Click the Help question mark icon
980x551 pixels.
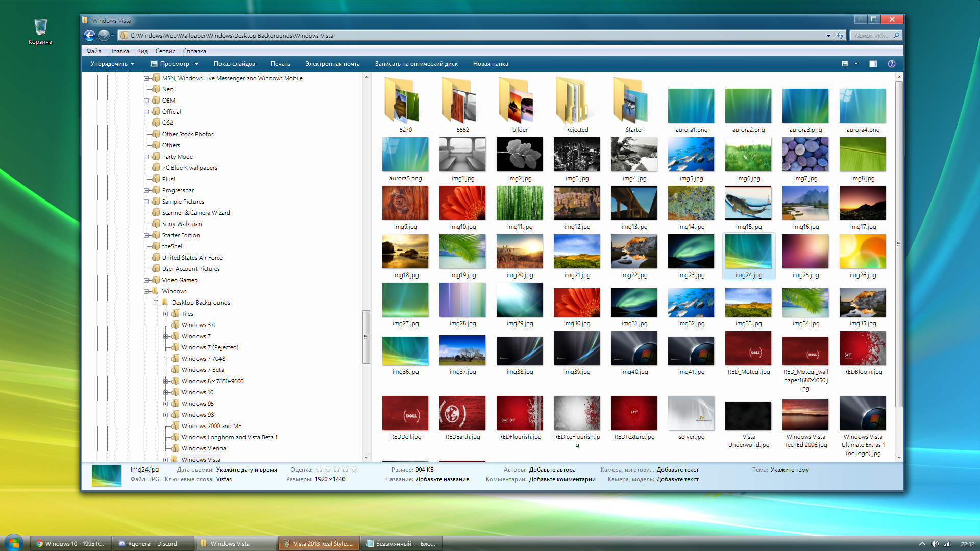pyautogui.click(x=892, y=64)
